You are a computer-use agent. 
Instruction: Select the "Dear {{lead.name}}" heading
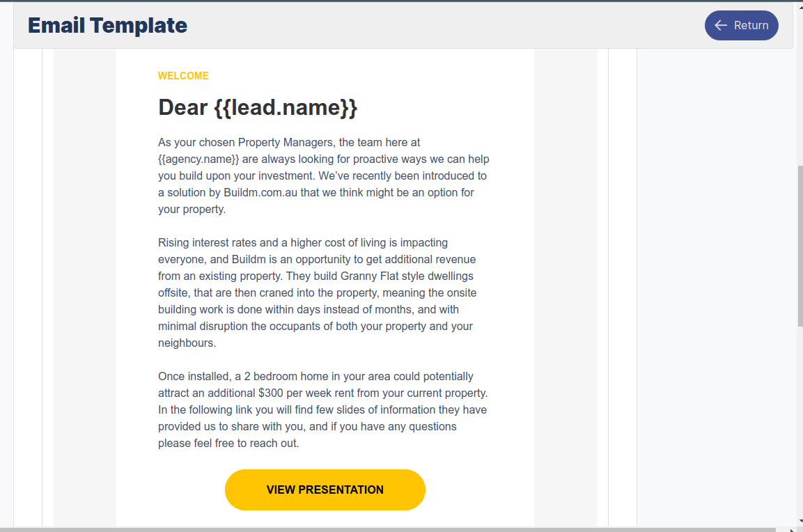(258, 107)
